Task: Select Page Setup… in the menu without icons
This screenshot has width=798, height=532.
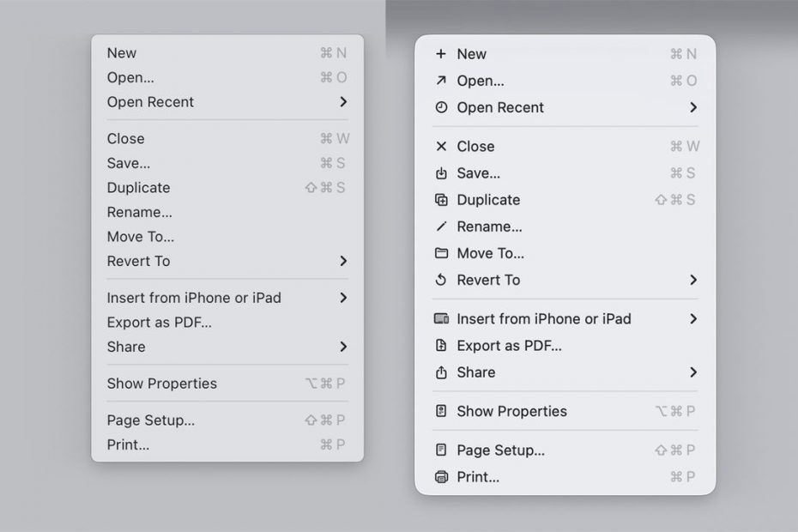Action: [150, 420]
